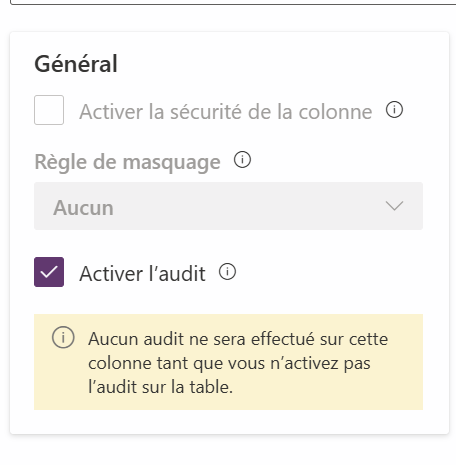Click the Règle de masquage field label
The width and height of the screenshot is (456, 465).
click(128, 162)
